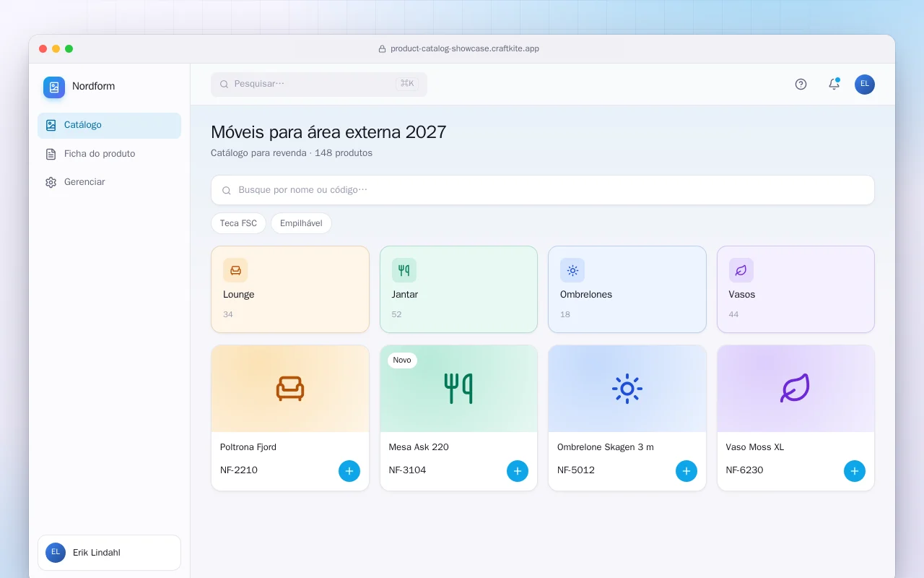Add Vaso Moss XL with plus button

click(x=855, y=471)
